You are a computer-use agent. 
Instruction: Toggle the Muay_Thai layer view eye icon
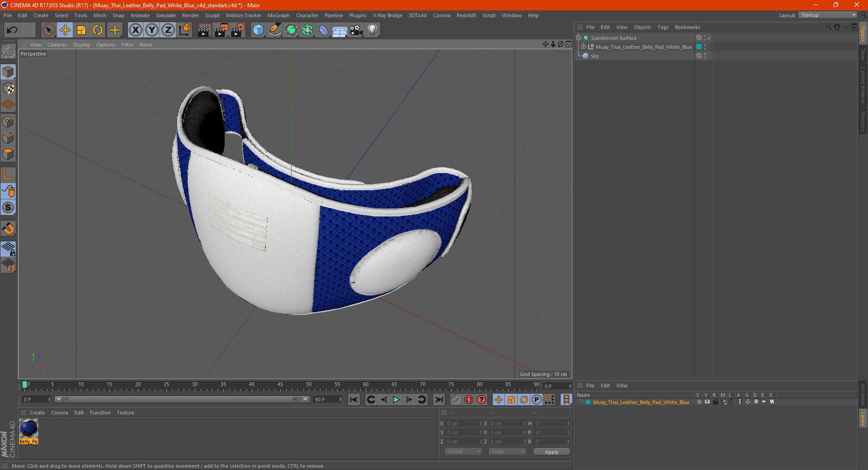click(707, 402)
